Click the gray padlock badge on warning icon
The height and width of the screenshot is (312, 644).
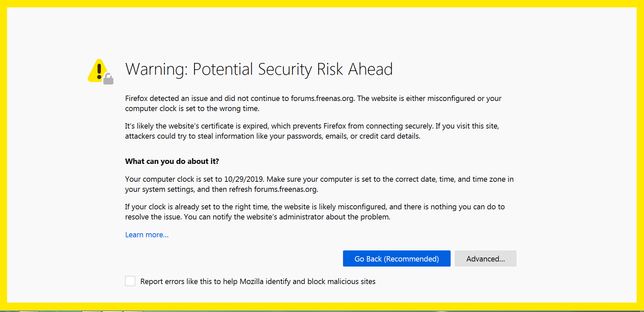108,79
